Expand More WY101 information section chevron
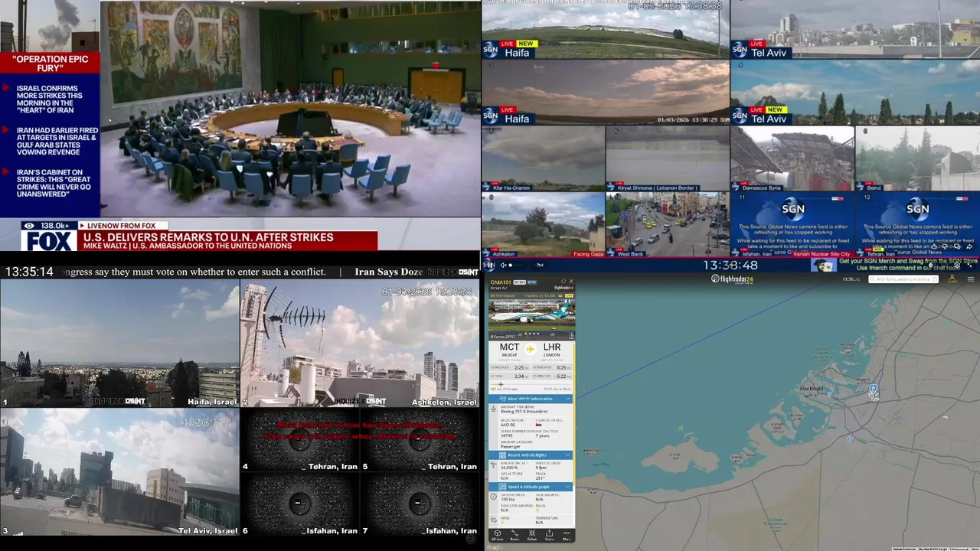This screenshot has width=980, height=551. 567,399
